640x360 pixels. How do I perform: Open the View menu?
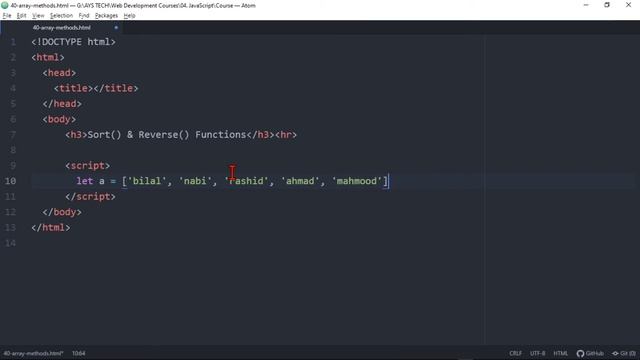click(38, 16)
